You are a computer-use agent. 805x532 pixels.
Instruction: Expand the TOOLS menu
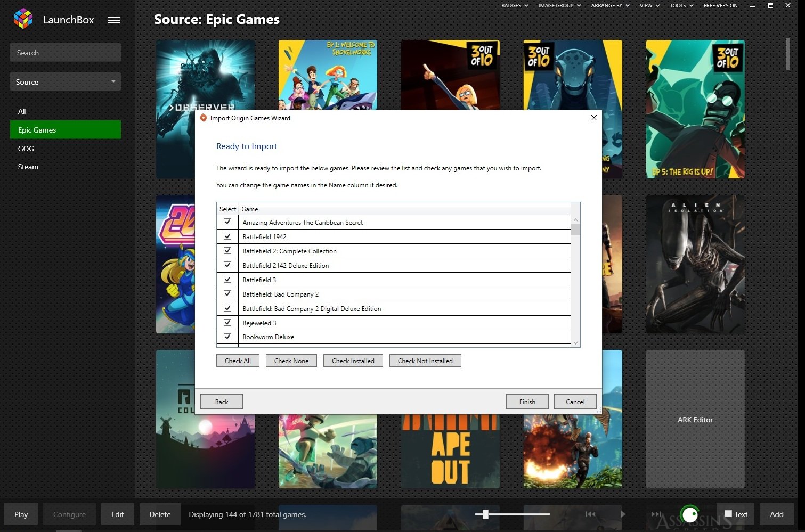pyautogui.click(x=681, y=6)
